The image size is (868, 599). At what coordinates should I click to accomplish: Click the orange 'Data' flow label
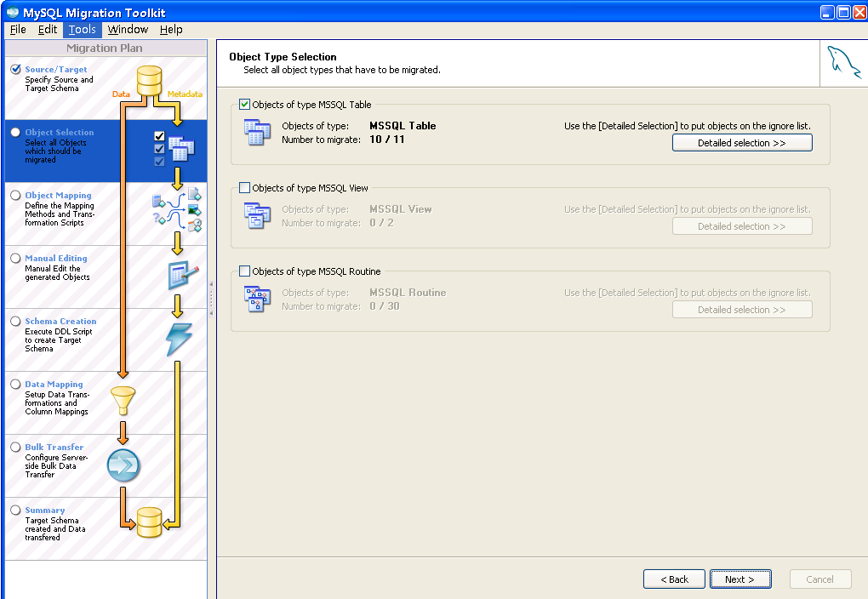tap(121, 94)
